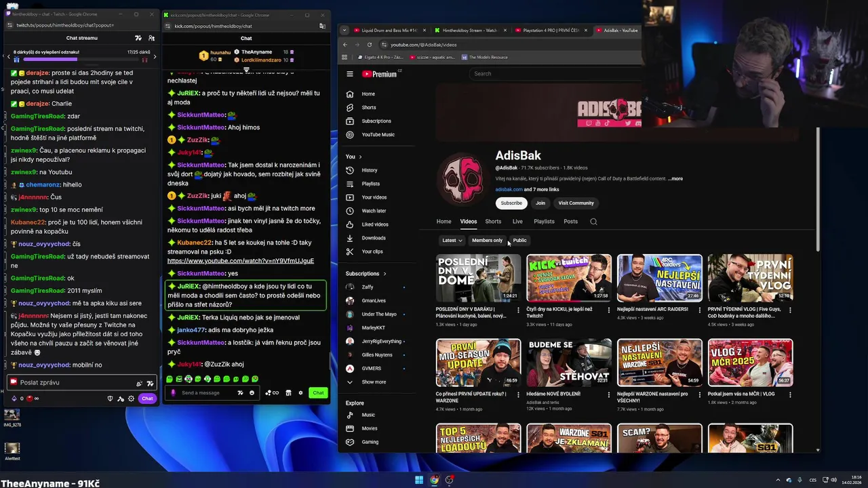Open The Models Resource bookmark

pyautogui.click(x=484, y=57)
